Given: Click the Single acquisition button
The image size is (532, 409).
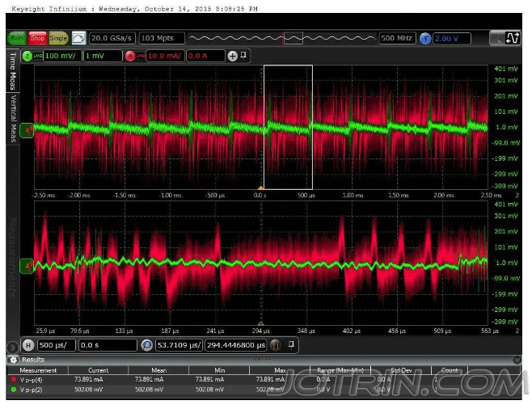Looking at the screenshot, I should 58,38.
